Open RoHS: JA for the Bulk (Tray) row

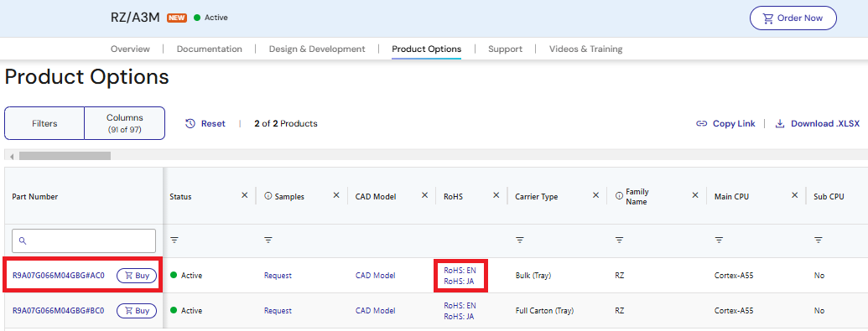pyautogui.click(x=459, y=282)
